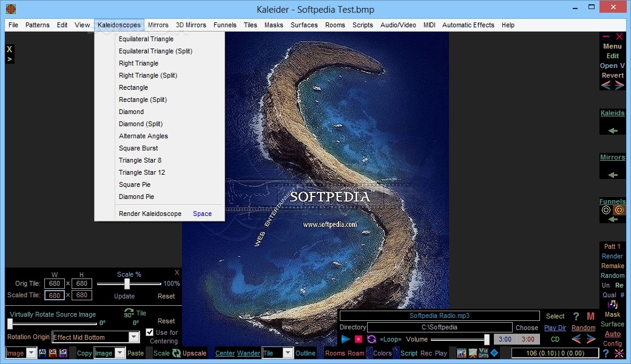The width and height of the screenshot is (631, 364).
Task: Click the green Scale refresh arrows icon
Action: point(177,352)
